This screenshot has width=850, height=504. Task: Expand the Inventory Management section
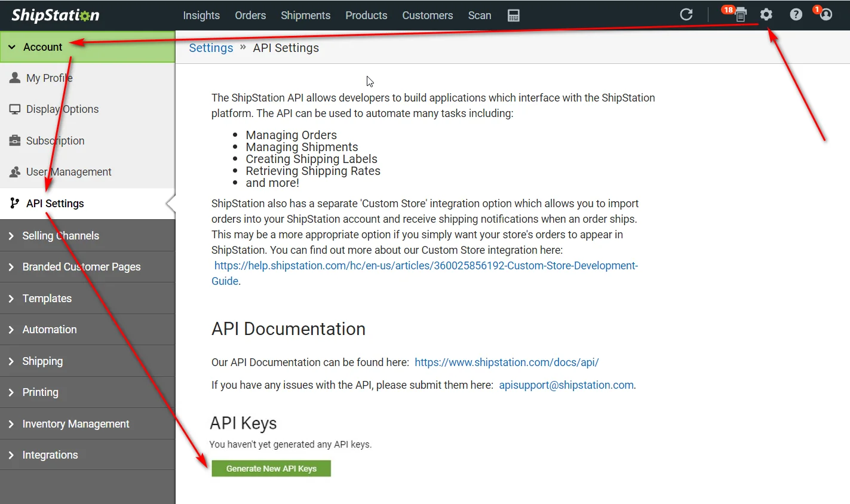pos(87,423)
